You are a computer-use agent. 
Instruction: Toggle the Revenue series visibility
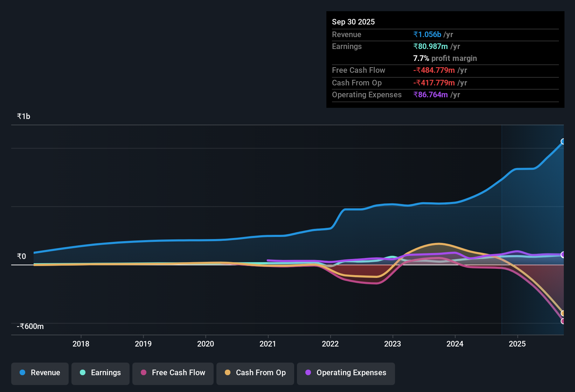(x=40, y=373)
